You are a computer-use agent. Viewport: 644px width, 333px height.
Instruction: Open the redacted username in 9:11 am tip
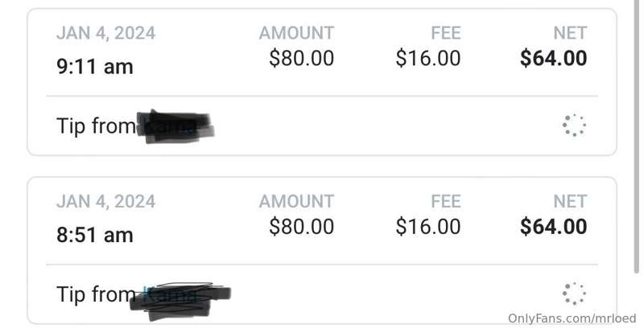[175, 126]
